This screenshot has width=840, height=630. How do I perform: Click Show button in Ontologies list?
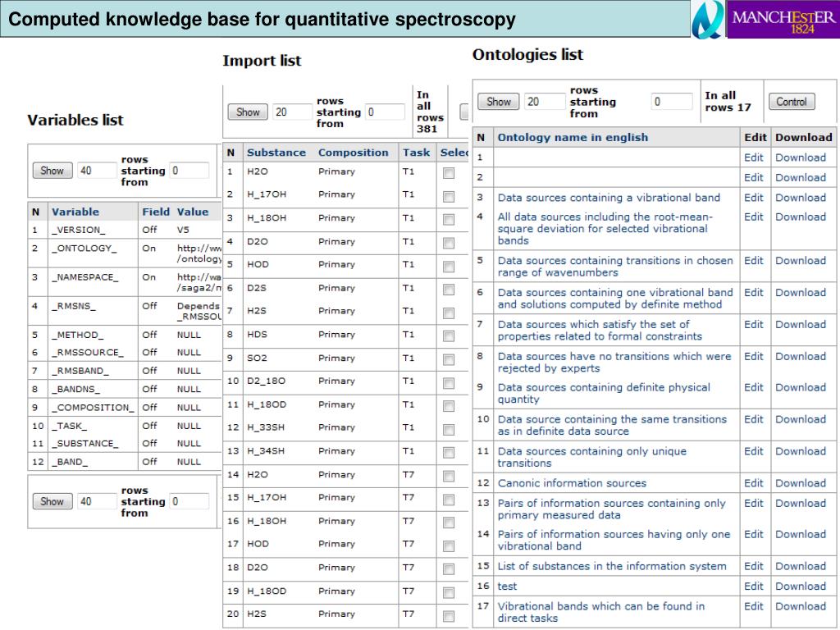click(498, 102)
